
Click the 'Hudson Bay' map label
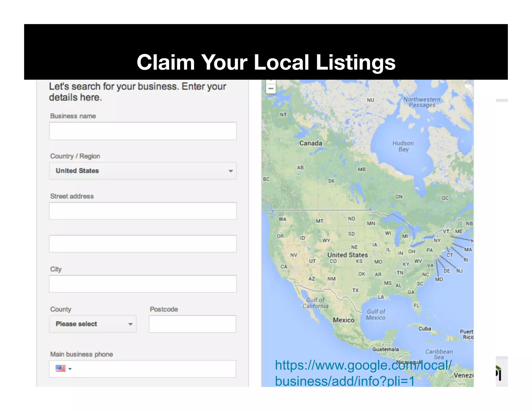click(x=403, y=146)
